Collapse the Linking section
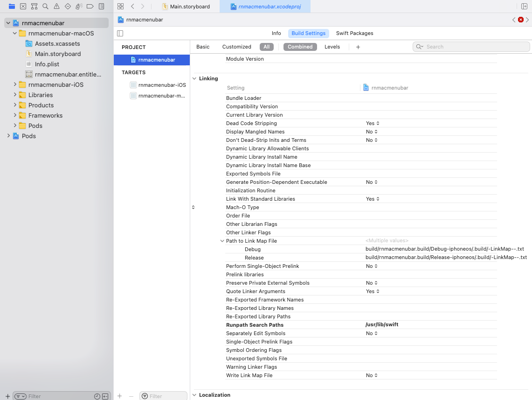 tap(194, 78)
